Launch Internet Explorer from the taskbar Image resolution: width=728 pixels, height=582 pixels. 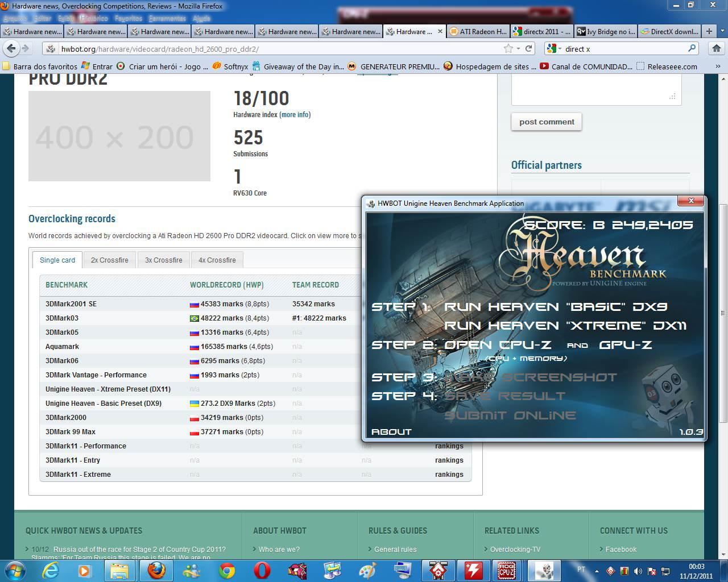tap(51, 570)
